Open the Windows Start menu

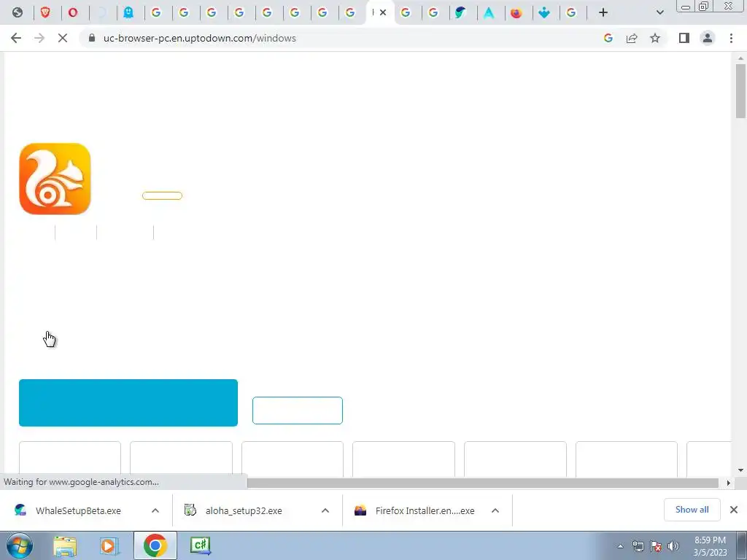[x=19, y=545]
